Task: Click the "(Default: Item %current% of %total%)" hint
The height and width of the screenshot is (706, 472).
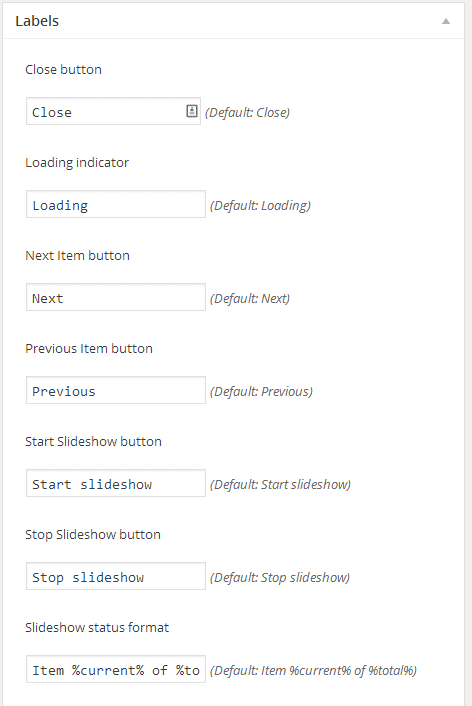Action: pyautogui.click(x=313, y=671)
